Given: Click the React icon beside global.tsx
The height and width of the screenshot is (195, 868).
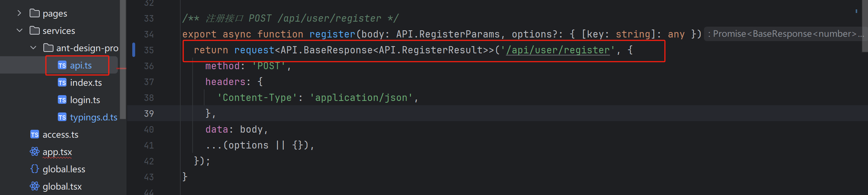Looking at the screenshot, I should coord(35,186).
